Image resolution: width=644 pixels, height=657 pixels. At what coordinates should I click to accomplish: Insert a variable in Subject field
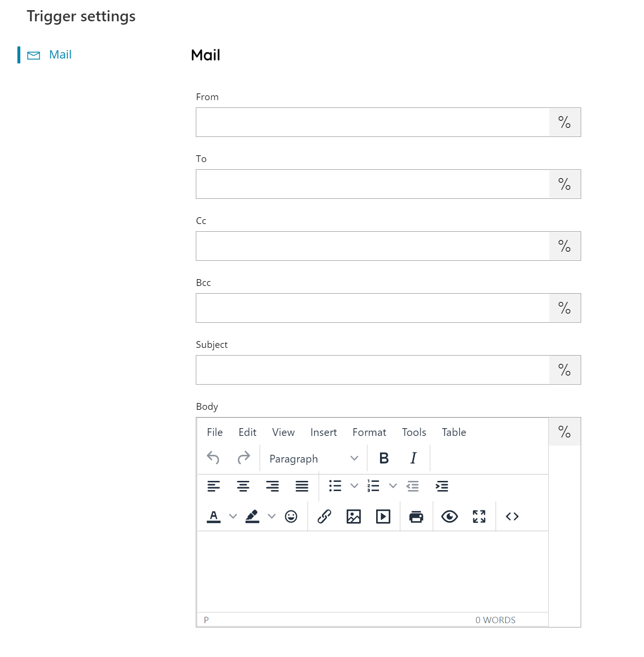click(565, 370)
